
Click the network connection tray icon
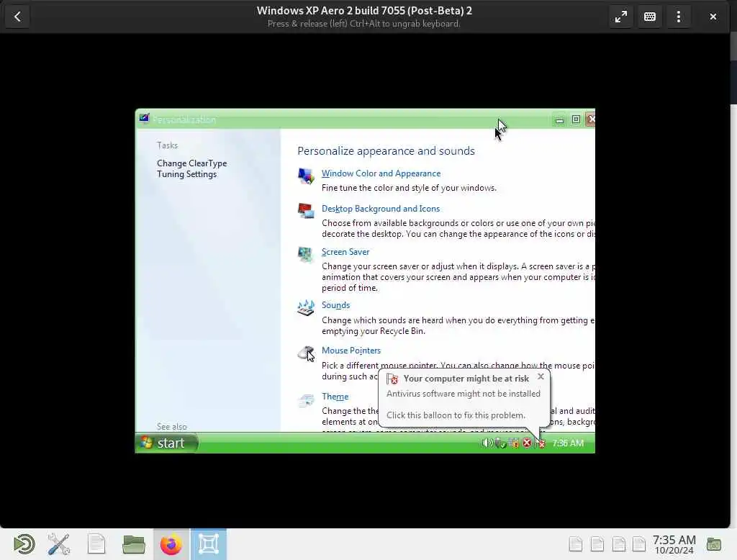click(500, 443)
